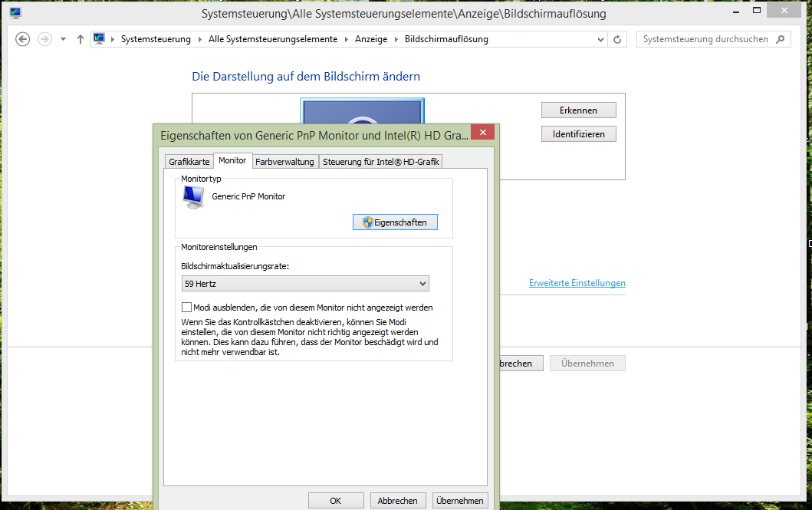The image size is (812, 510).
Task: Close the Eigenschaften dialog
Action: tap(482, 133)
